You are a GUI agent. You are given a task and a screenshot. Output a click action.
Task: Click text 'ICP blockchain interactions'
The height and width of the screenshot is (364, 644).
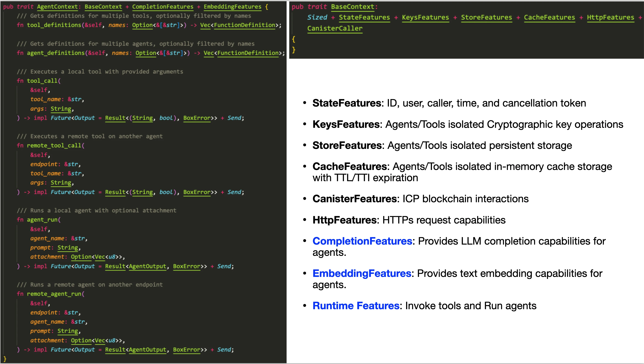465,199
